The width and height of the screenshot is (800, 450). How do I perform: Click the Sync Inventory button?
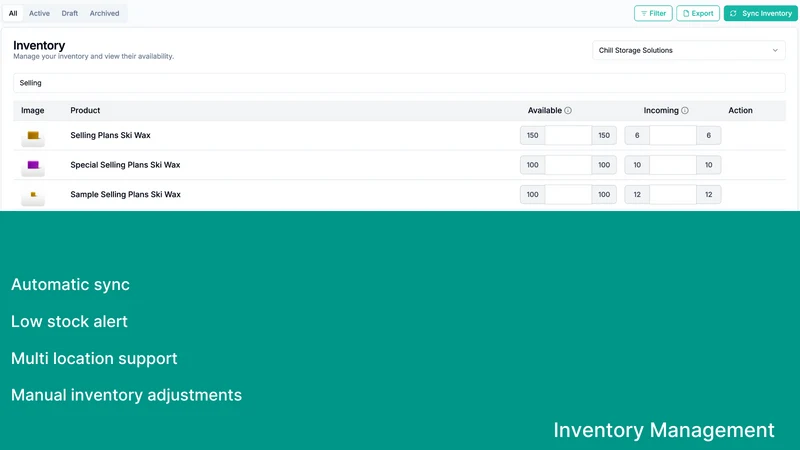coord(761,13)
